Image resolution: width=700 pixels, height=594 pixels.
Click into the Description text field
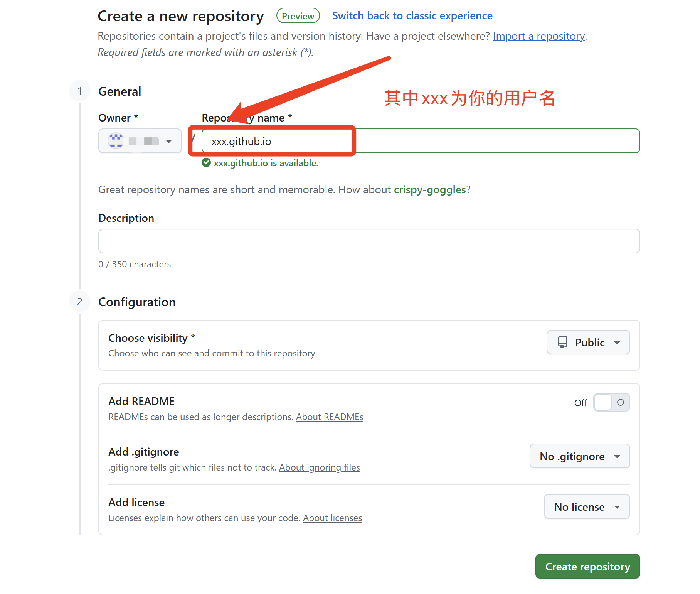coord(369,241)
